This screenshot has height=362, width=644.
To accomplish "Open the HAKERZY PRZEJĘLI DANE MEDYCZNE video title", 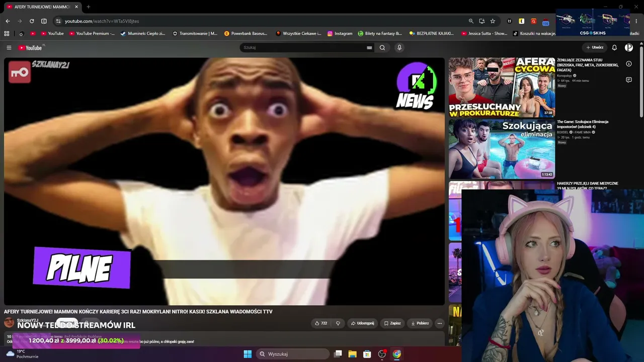I will [588, 185].
